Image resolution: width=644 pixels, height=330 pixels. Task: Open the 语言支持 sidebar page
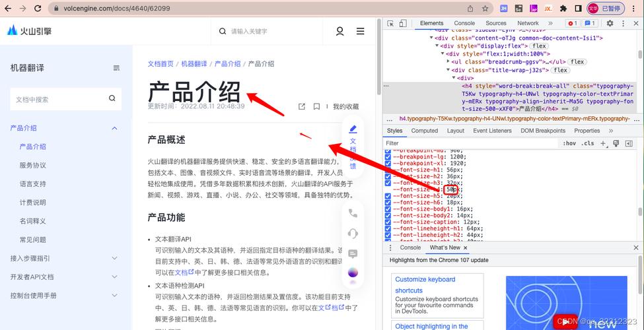(33, 183)
